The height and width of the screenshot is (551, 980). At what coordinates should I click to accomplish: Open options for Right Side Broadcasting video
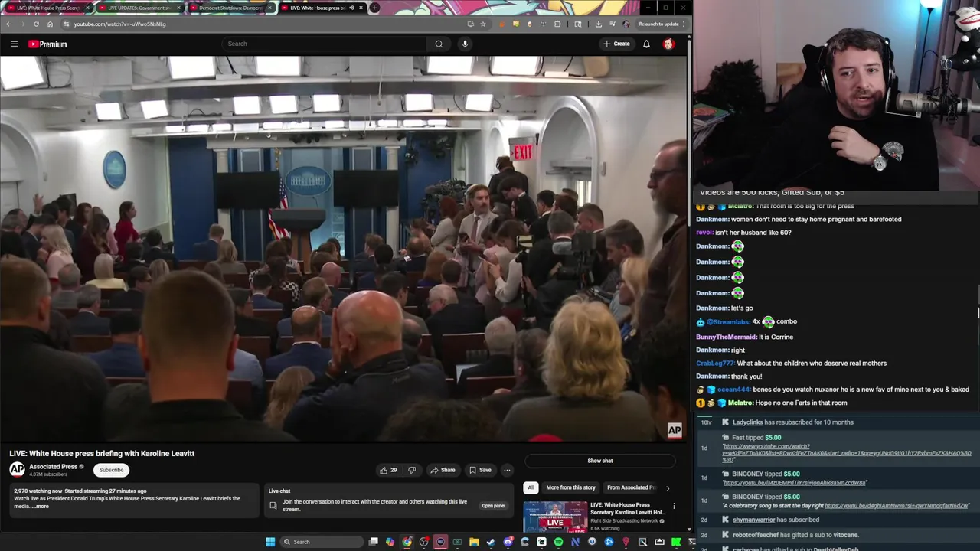point(674,506)
